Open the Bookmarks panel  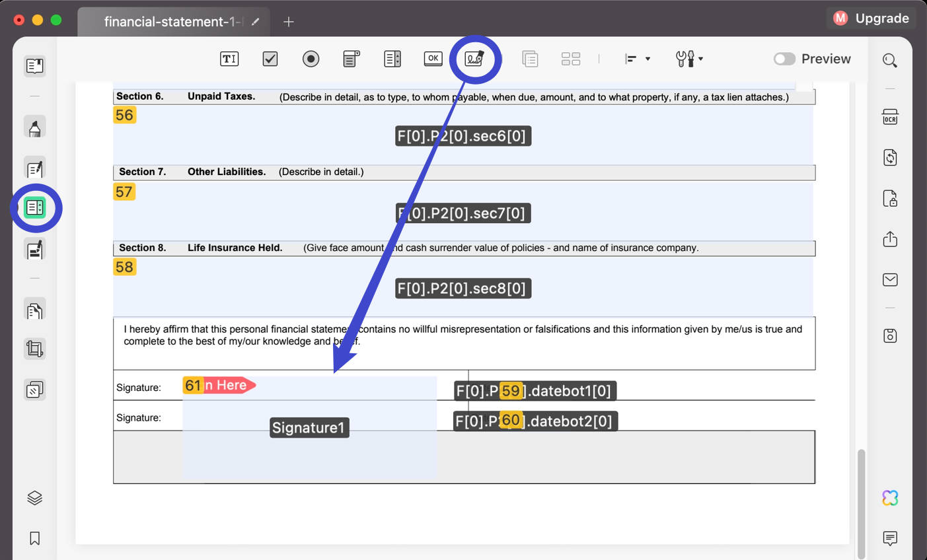point(34,539)
